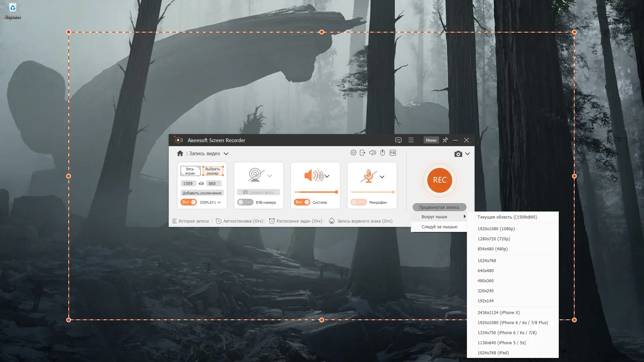Viewport: 644px width, 362px height.
Task: Open the DISPLAY1 selection dropdown
Action: [x=219, y=202]
